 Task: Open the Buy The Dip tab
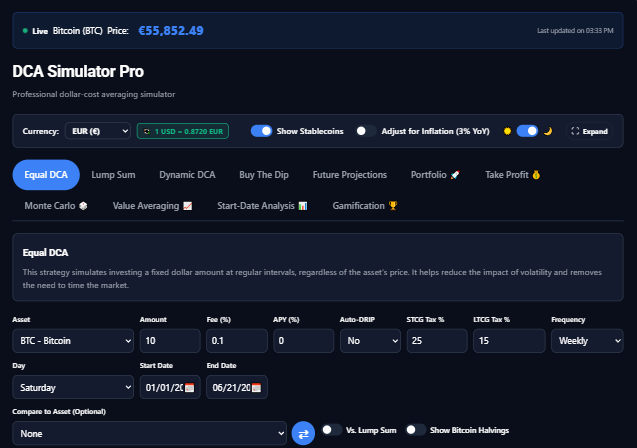point(264,175)
